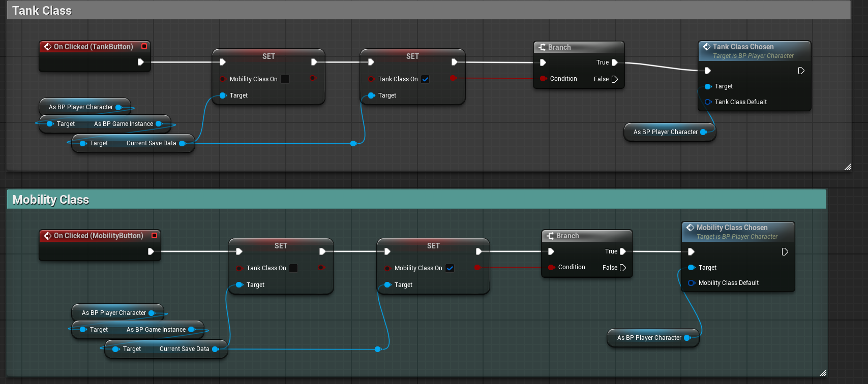Click the red output pin of SET Tank Class On in the Tank Class group
Image resolution: width=868 pixels, height=384 pixels.
(453, 78)
